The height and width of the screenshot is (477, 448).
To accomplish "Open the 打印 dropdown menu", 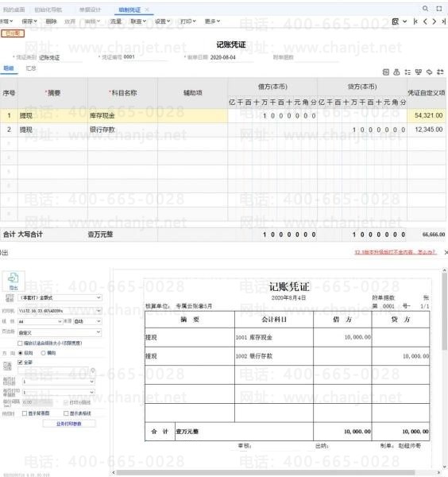I will pos(188,21).
